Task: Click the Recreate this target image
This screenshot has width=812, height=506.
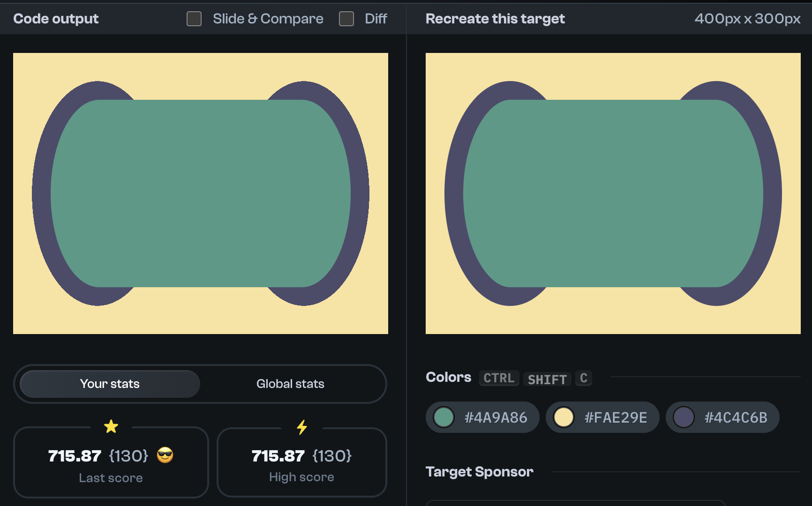Action: (x=613, y=193)
